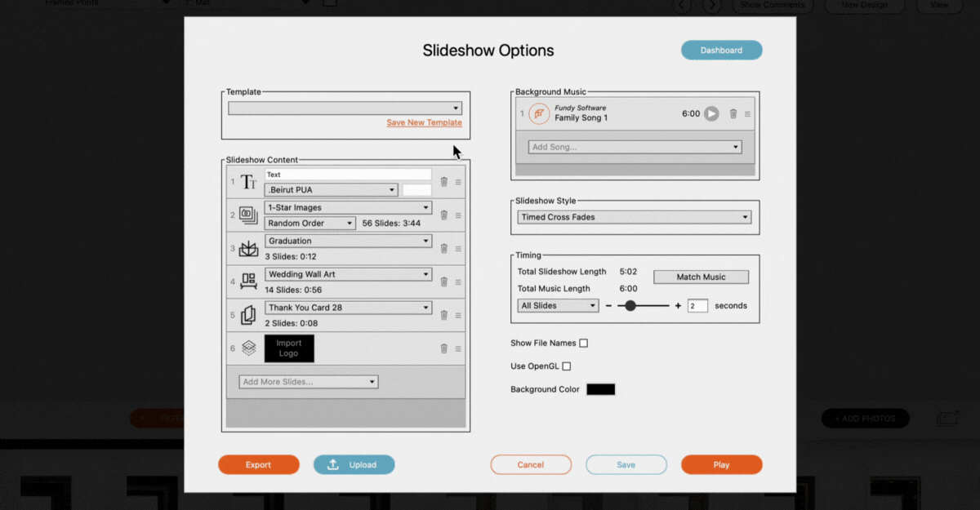Click the Fundy Software song artwork icon
This screenshot has width=980, height=510.
coord(539,113)
